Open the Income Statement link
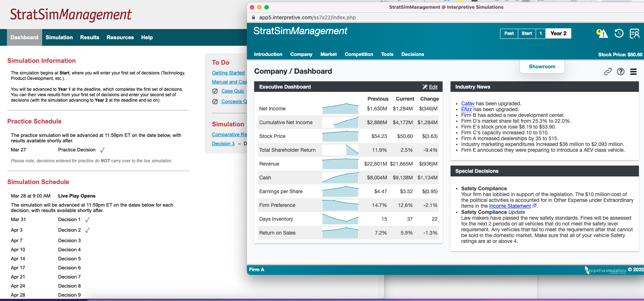 (510, 206)
